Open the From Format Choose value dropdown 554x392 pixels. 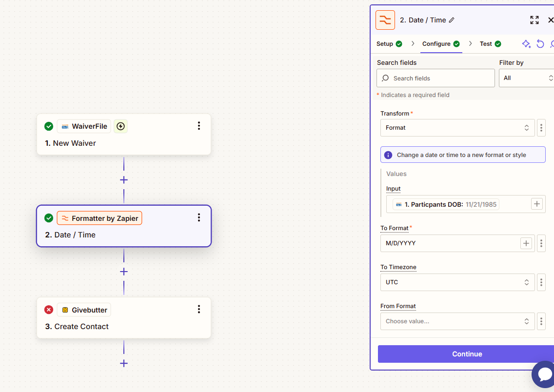click(x=457, y=321)
